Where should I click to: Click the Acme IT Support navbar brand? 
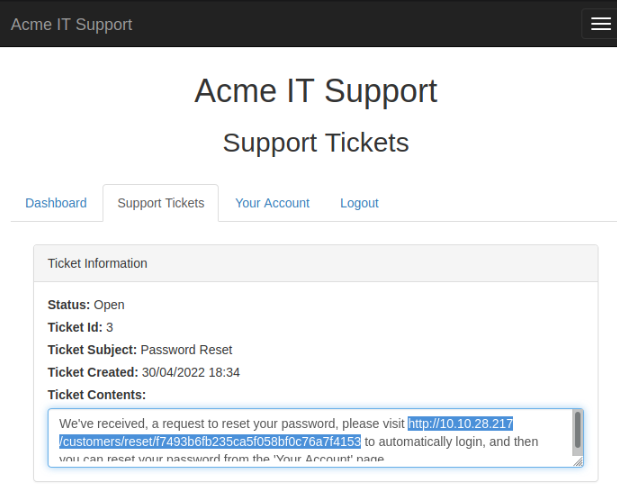71,24
